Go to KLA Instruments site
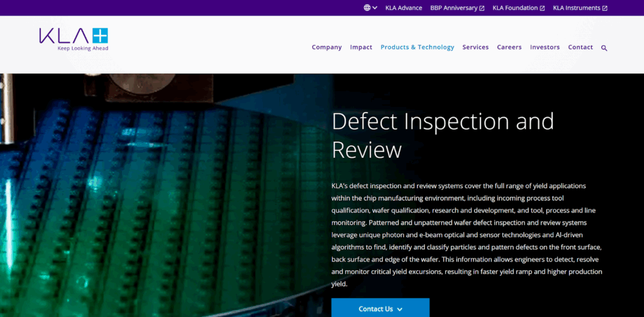This screenshot has width=644, height=317. (577, 8)
